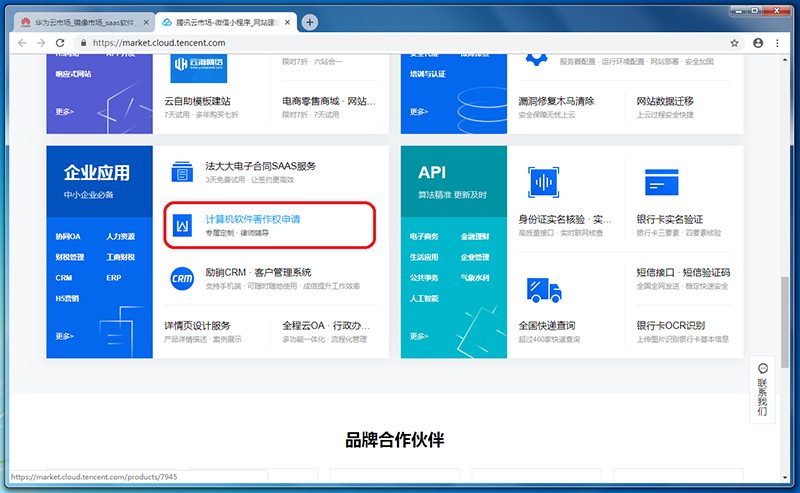800x493 pixels.
Task: Open 漏洞修复木马清除 link
Action: 556,101
